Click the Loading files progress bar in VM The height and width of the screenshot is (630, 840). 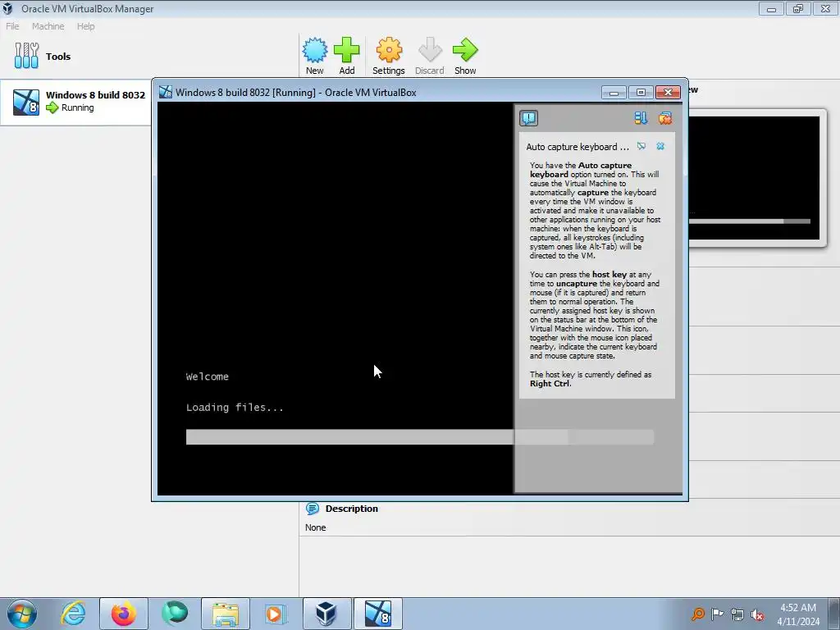pos(419,436)
